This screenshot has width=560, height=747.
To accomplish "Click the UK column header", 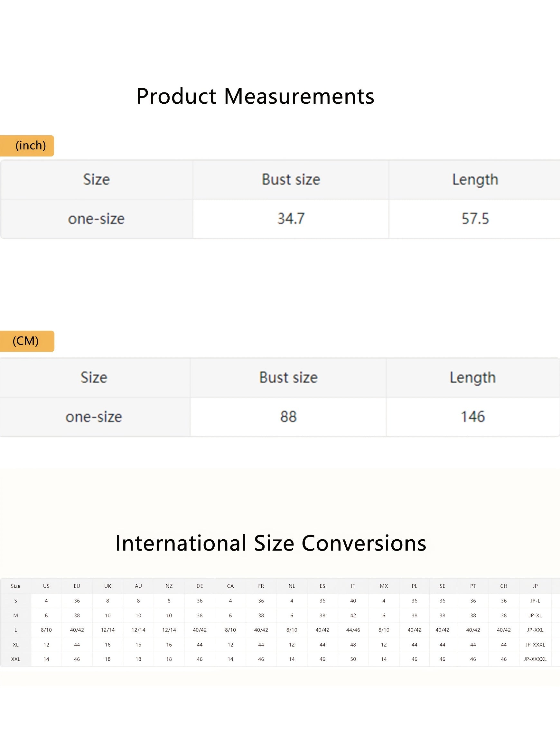I will [108, 586].
